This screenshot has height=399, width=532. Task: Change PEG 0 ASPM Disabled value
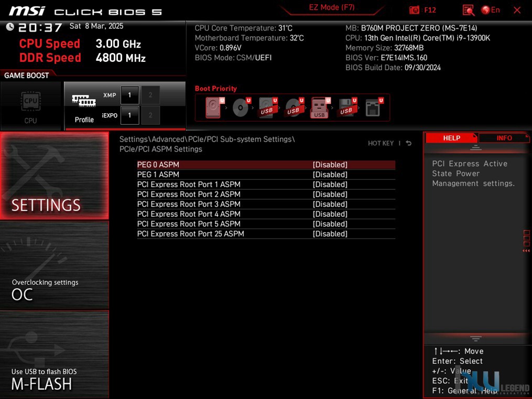pos(330,165)
